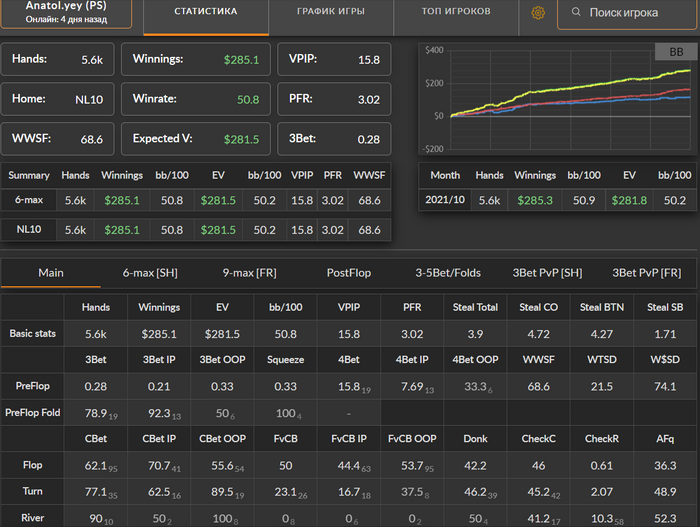Click the FvCB OOP column header

[x=412, y=439]
